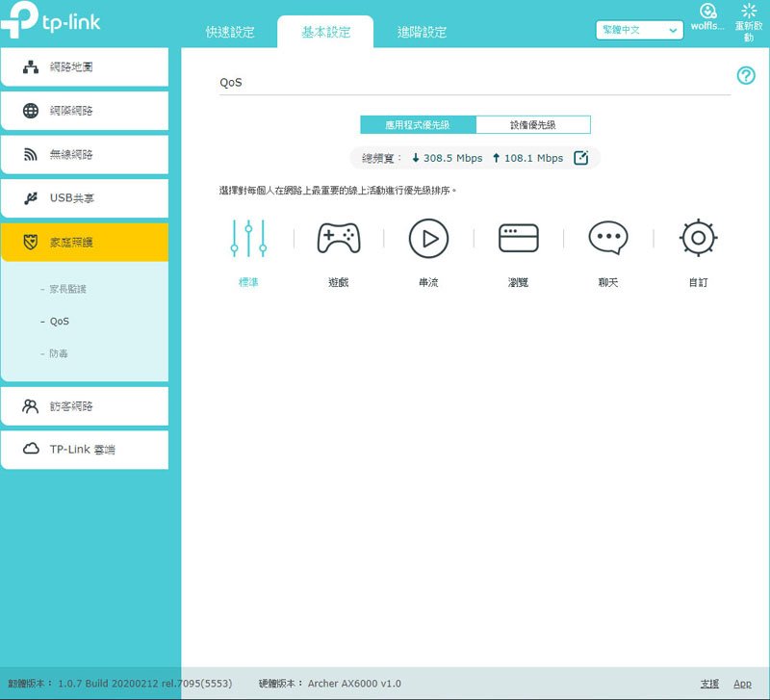Click the 308.5 Mbps download value
Image resolution: width=770 pixels, height=700 pixels.
point(452,158)
